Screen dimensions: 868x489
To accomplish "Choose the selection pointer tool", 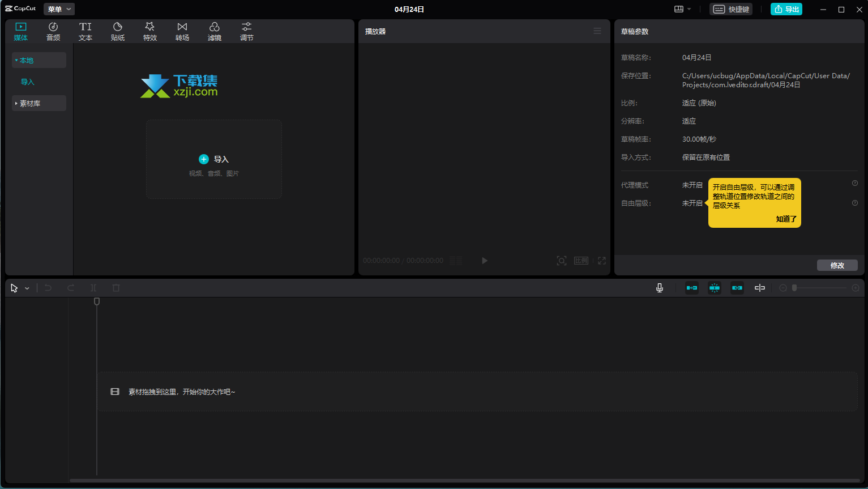I will click(14, 288).
